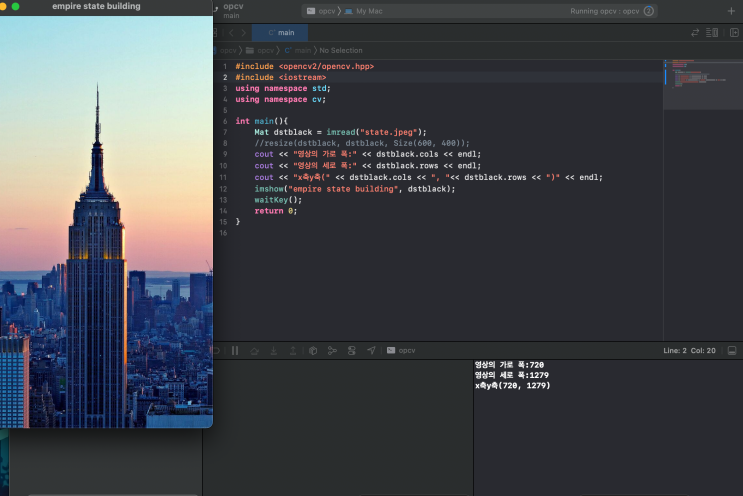Click the opcv main branch label
This screenshot has width=743, height=496.
pos(233,10)
